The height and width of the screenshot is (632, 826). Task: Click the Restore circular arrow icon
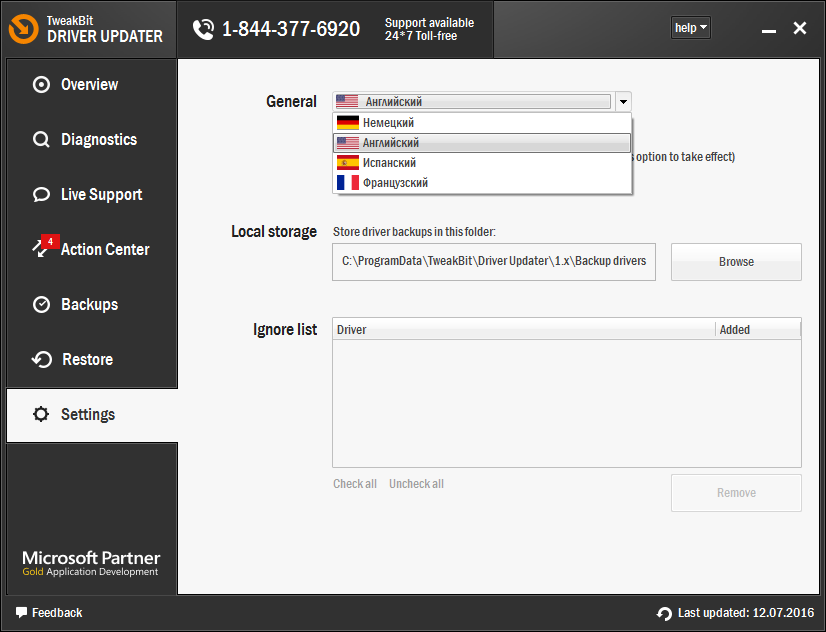tap(42, 359)
